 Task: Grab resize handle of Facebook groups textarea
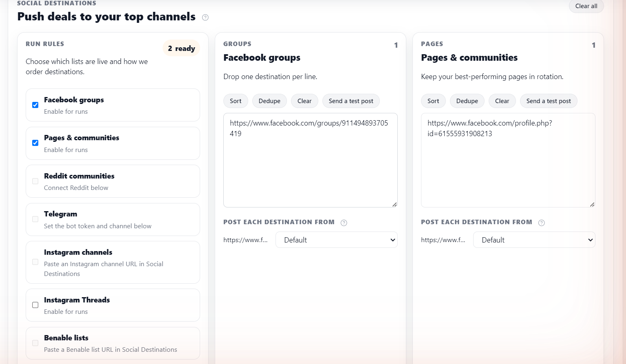click(x=395, y=205)
